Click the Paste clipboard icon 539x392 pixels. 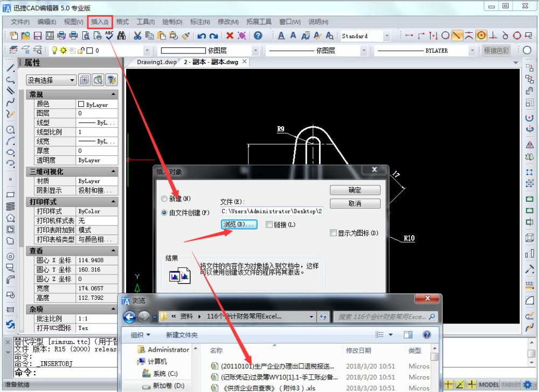coord(162,36)
